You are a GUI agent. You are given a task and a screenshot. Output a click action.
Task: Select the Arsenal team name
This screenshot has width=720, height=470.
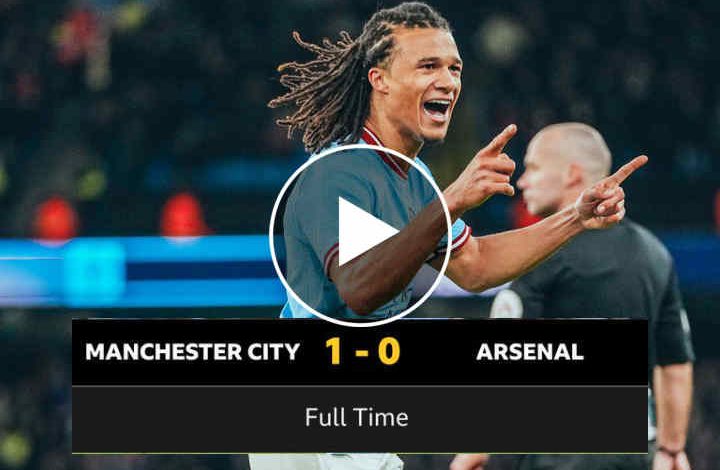click(x=530, y=352)
